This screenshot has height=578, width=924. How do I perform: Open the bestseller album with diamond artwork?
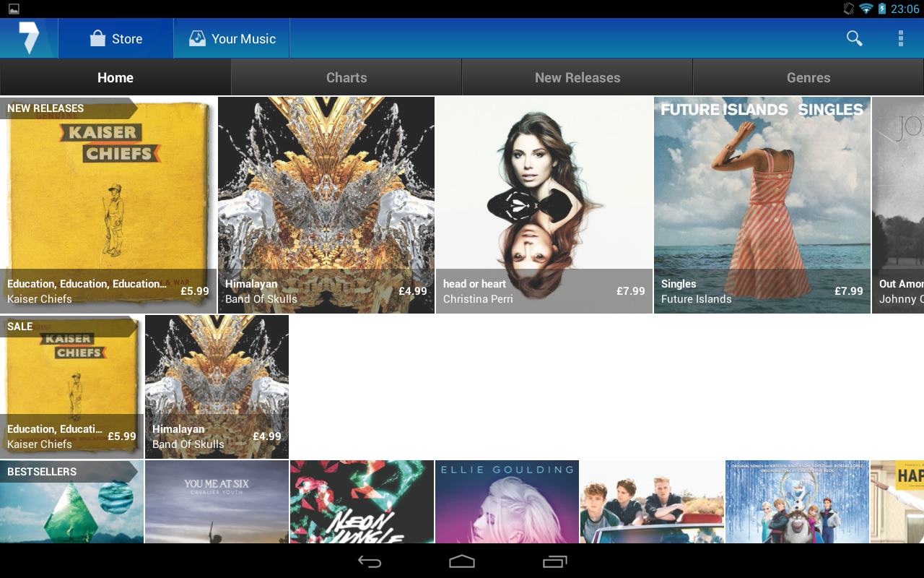coord(71,501)
